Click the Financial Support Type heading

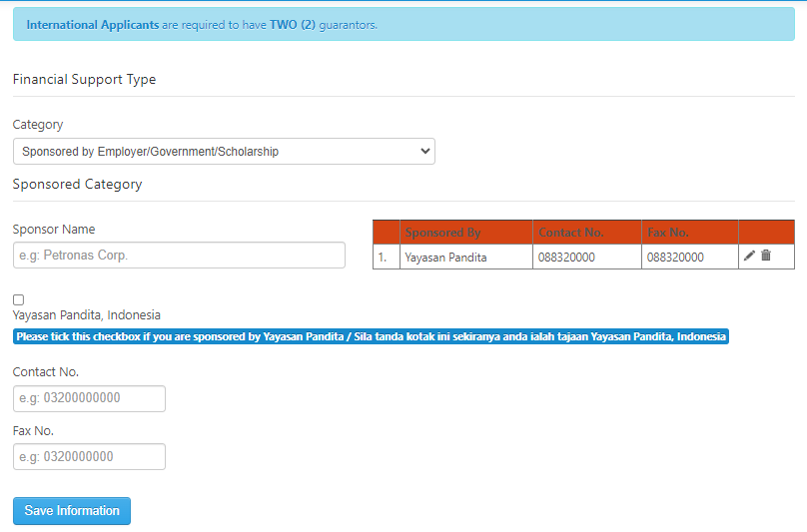click(x=84, y=80)
